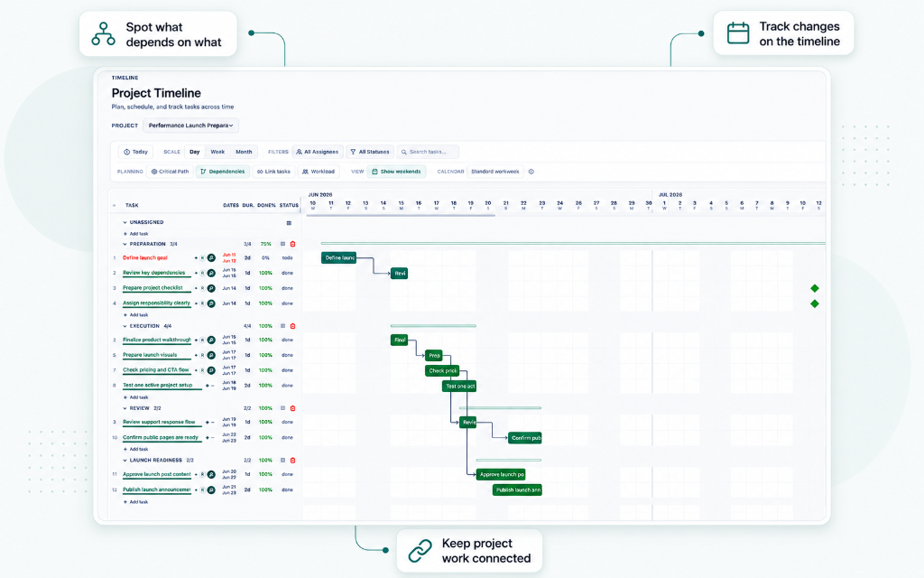
Task: Click the milestone diamond in the Prepare project checklist row
Action: click(815, 288)
